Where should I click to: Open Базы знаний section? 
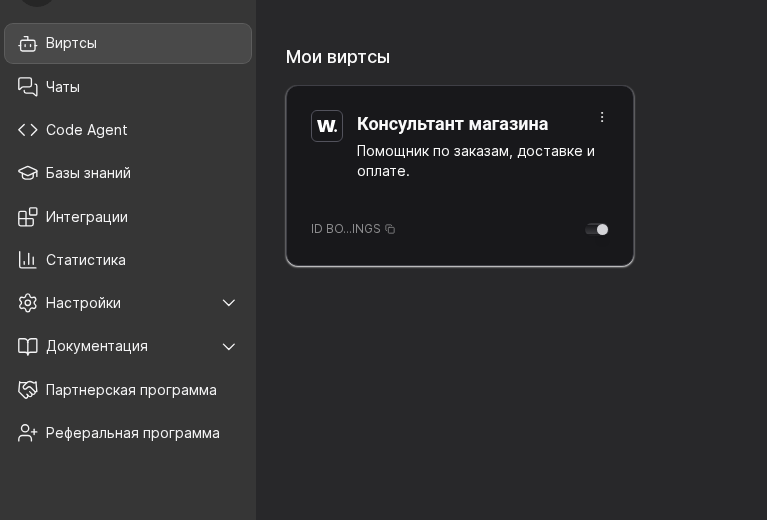(x=128, y=173)
